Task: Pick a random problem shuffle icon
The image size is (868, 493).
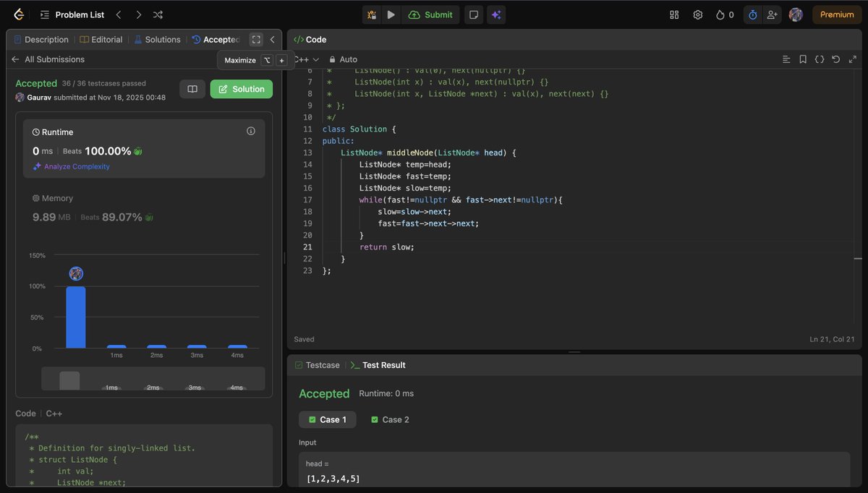Action: (158, 14)
